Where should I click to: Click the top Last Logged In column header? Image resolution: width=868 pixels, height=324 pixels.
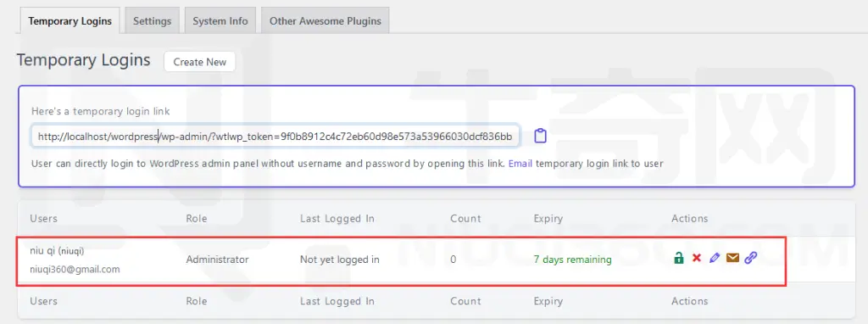(x=337, y=218)
